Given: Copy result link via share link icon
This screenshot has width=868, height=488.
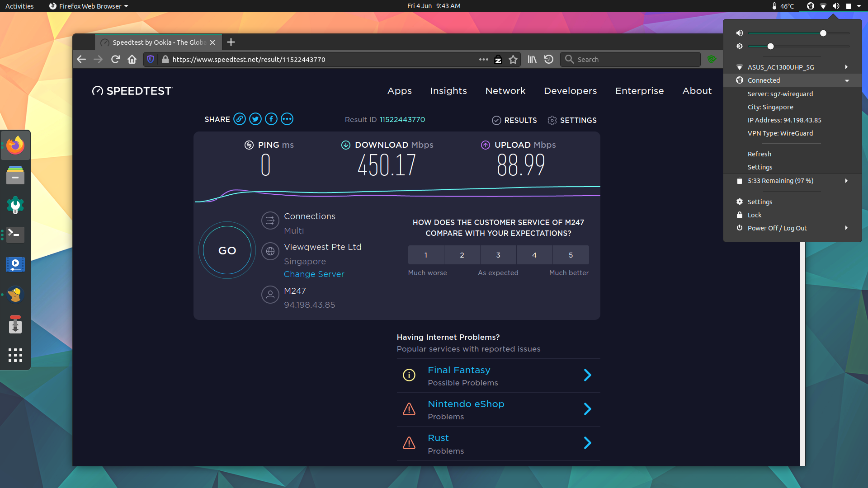Looking at the screenshot, I should click(240, 119).
